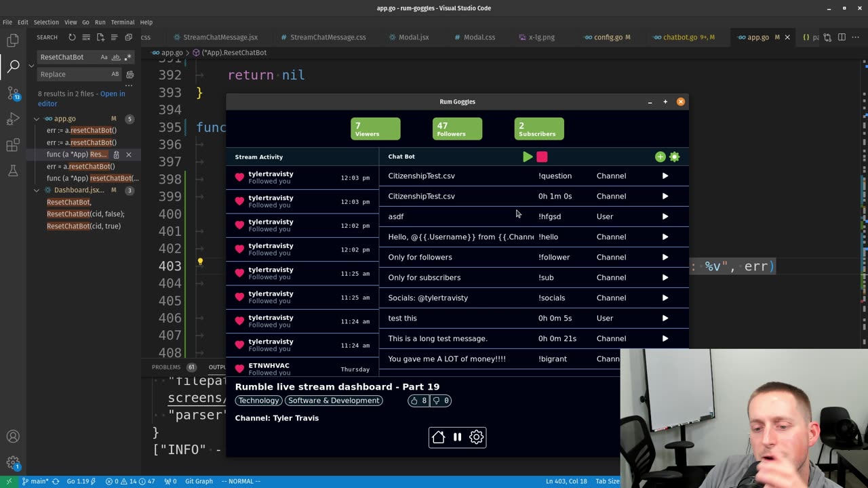Open the Terminal menu

[123, 22]
